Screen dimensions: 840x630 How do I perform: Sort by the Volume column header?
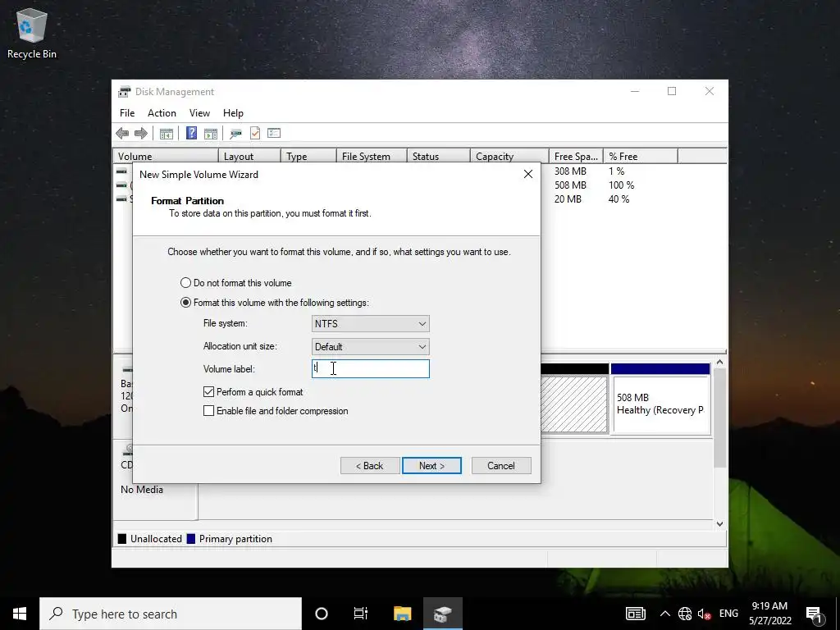pyautogui.click(x=166, y=157)
